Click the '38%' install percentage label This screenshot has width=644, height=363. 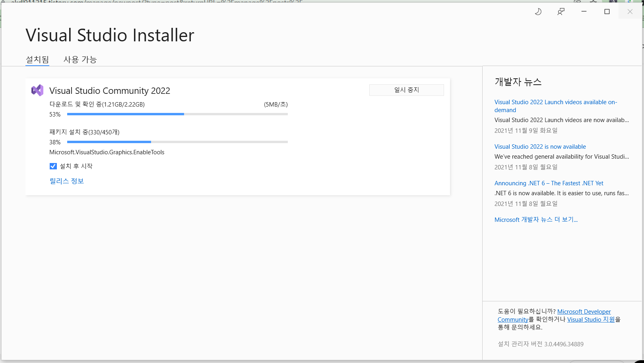pyautogui.click(x=55, y=142)
